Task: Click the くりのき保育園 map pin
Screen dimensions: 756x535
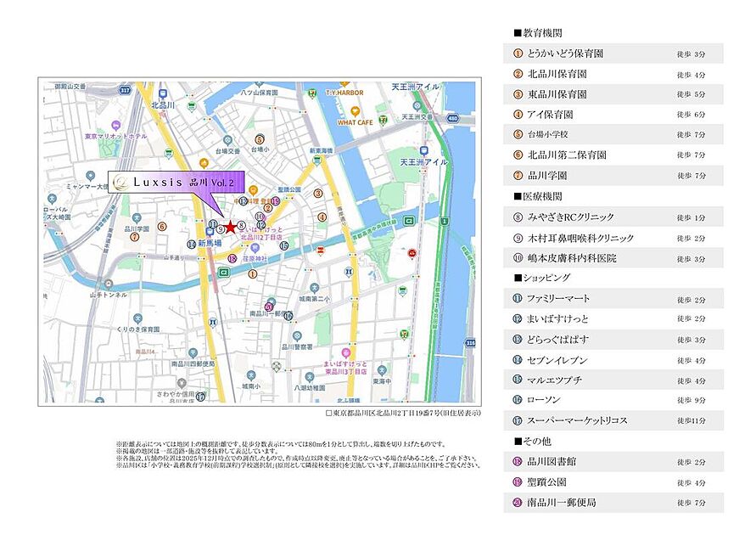Action: tap(138, 318)
